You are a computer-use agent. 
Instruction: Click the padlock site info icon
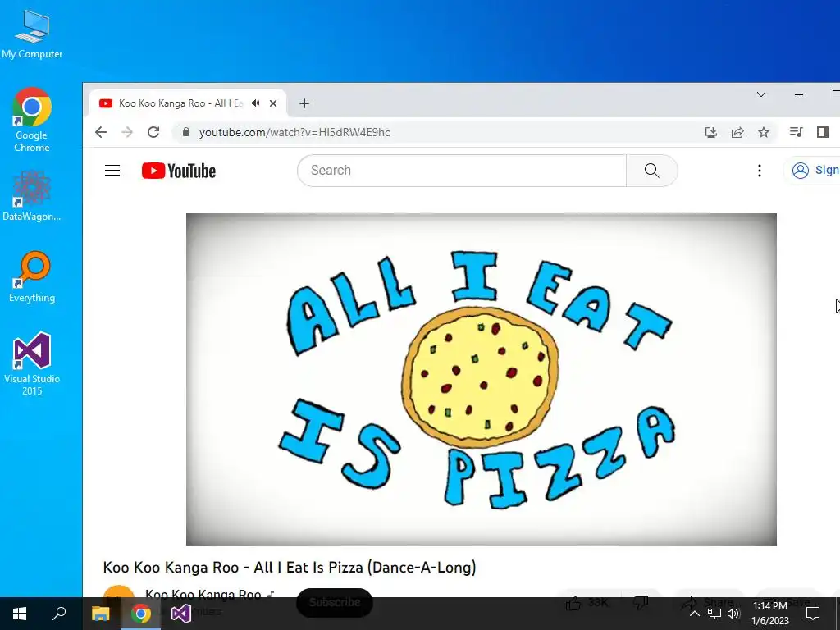click(x=186, y=132)
